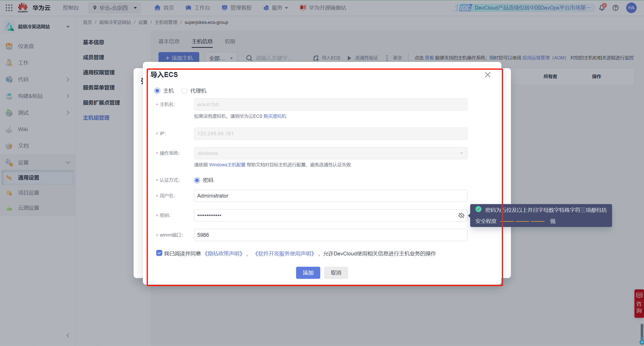Click the 控制台 console link

tap(71, 8)
